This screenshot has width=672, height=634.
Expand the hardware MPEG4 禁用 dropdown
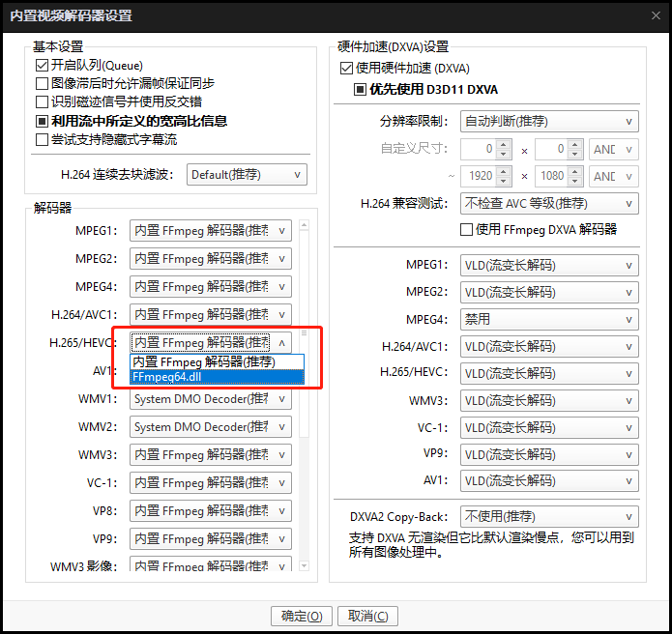548,319
